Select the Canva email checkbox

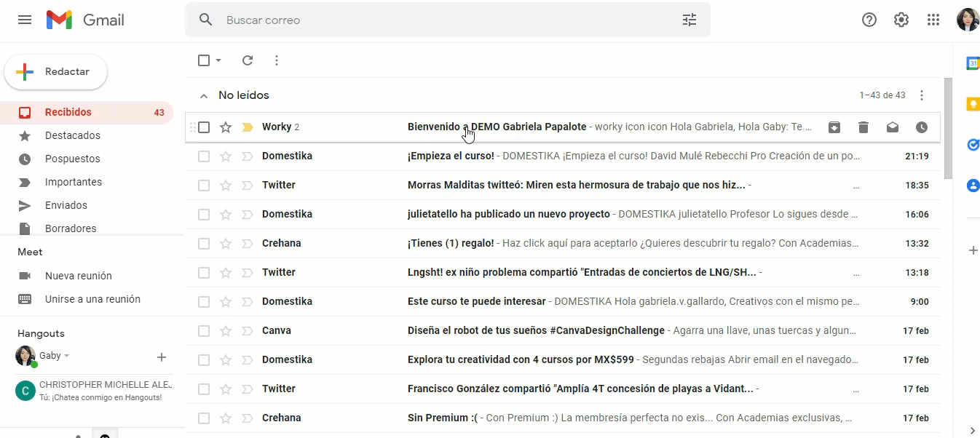click(204, 330)
